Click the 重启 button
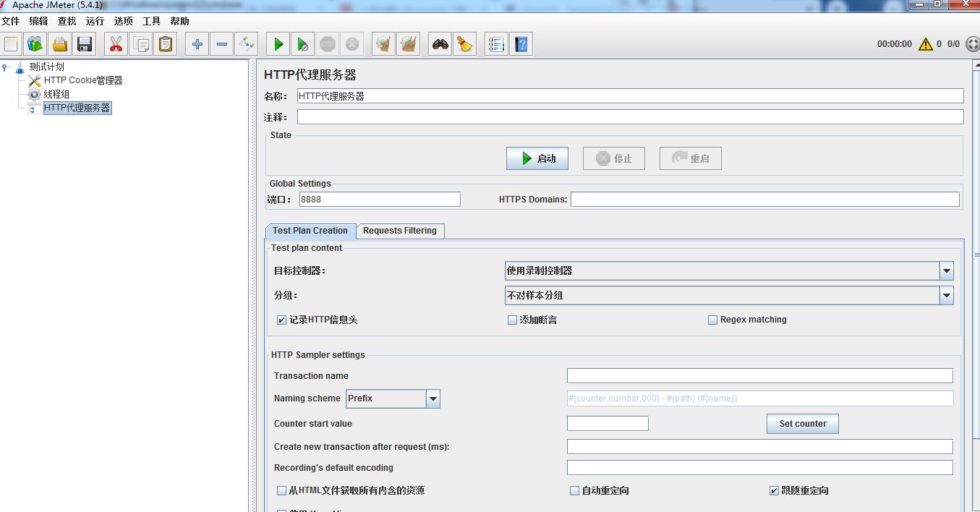 [690, 158]
